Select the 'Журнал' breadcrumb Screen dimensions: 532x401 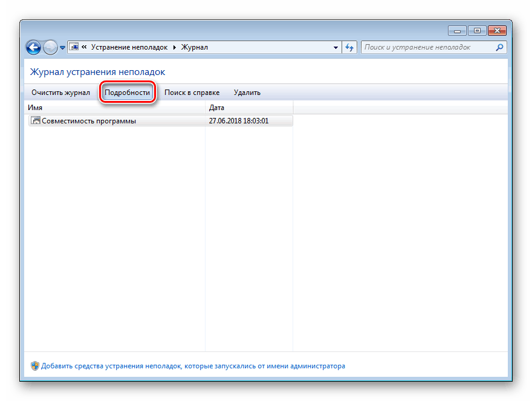click(194, 47)
